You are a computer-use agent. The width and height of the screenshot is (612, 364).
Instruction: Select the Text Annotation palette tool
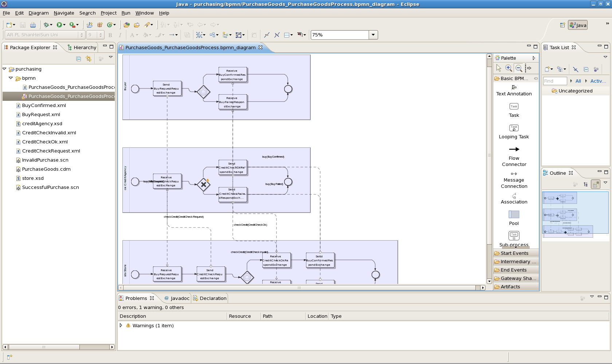pyautogui.click(x=514, y=90)
